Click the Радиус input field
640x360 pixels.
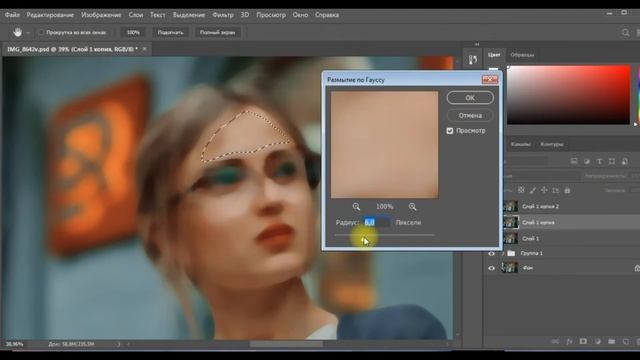coord(376,222)
